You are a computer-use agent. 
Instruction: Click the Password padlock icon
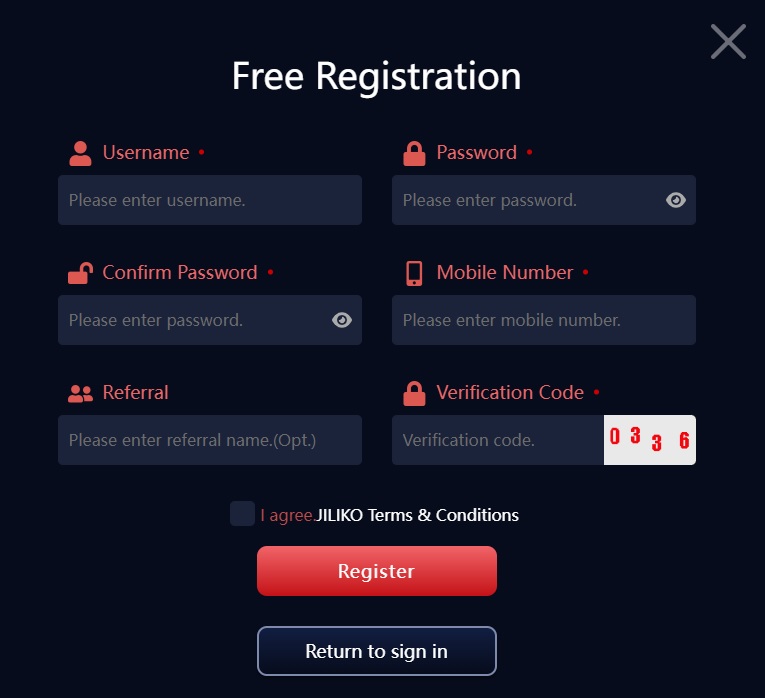(414, 154)
